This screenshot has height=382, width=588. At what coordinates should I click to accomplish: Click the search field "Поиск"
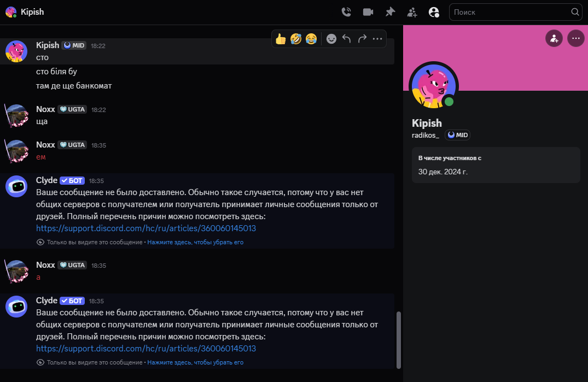[x=515, y=12]
